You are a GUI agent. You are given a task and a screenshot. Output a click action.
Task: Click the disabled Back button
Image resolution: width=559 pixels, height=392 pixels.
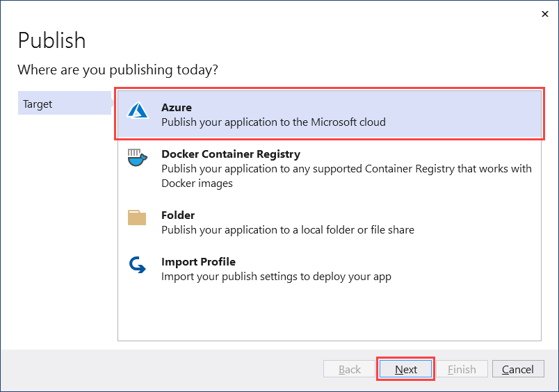click(x=349, y=369)
